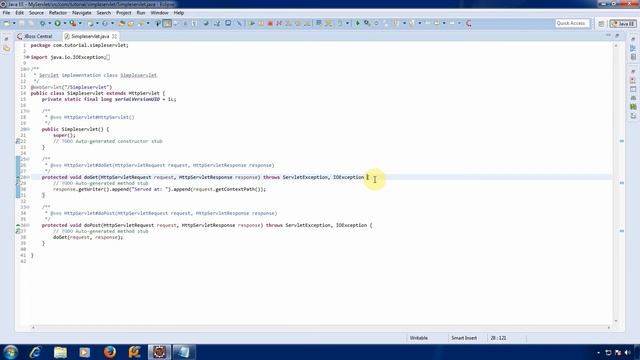Click the green icon in right sidebar
Screen dimensions: 640x360
tap(633, 107)
